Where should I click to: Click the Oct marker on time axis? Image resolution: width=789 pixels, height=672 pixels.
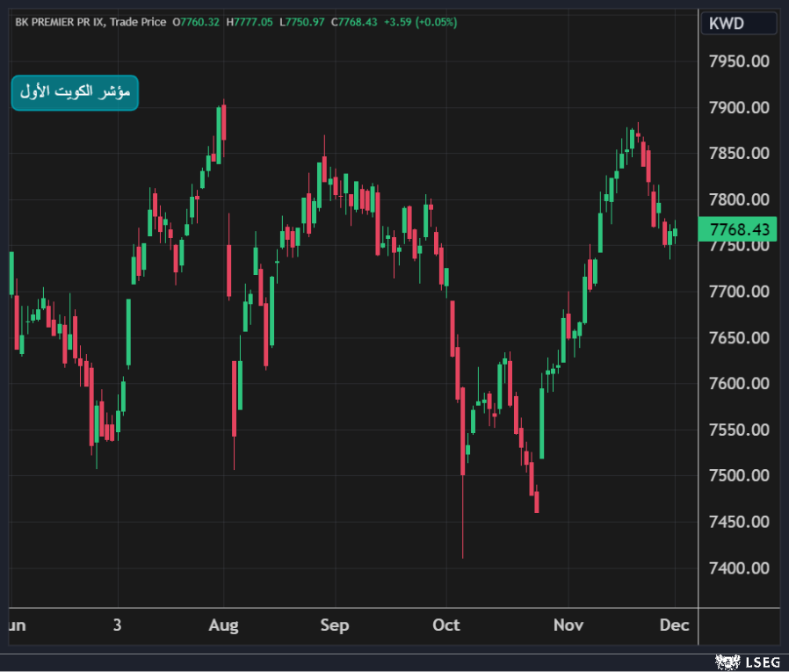(446, 625)
